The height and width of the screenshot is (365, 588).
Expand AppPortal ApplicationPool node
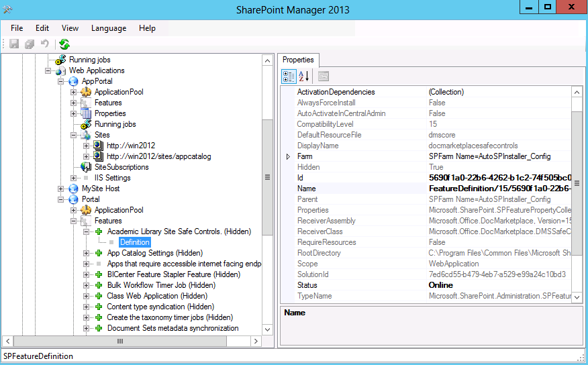point(74,92)
